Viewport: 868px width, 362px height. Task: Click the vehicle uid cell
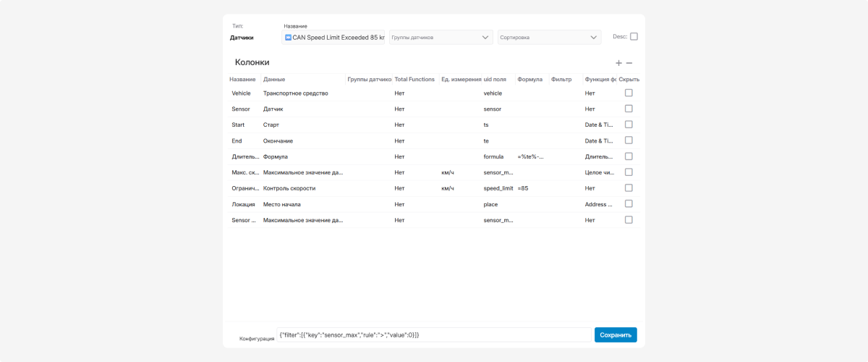[x=493, y=93]
